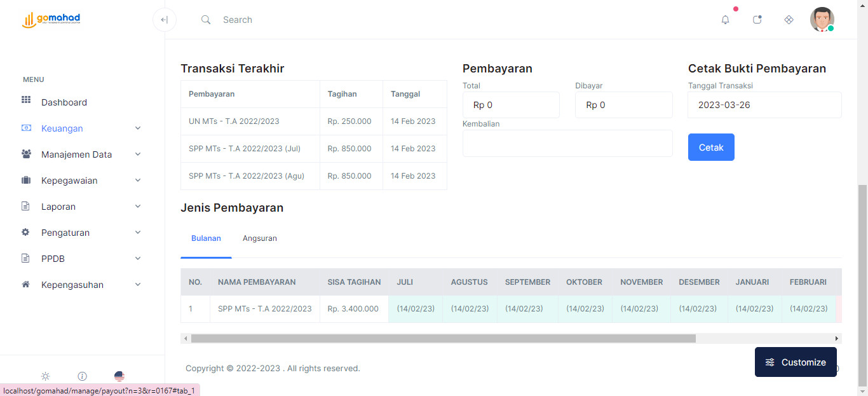This screenshot has width=868, height=396.
Task: Switch to the Angsuran tab
Action: pos(259,238)
